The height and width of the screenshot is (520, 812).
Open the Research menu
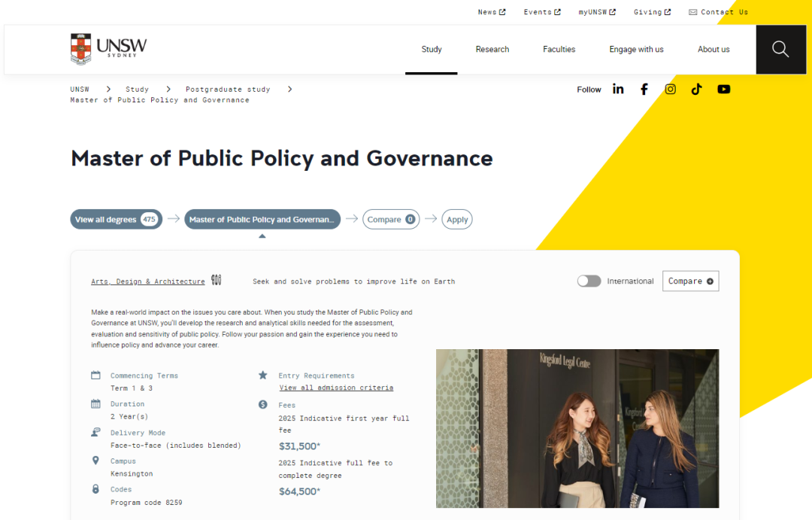click(492, 50)
